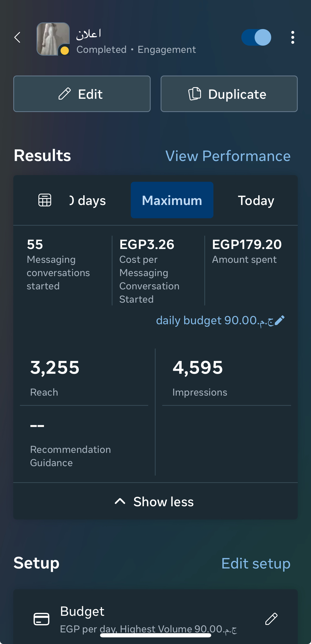Screen dimensions: 311x644
Task: Toggle the ad active switch off
Action: 256,37
